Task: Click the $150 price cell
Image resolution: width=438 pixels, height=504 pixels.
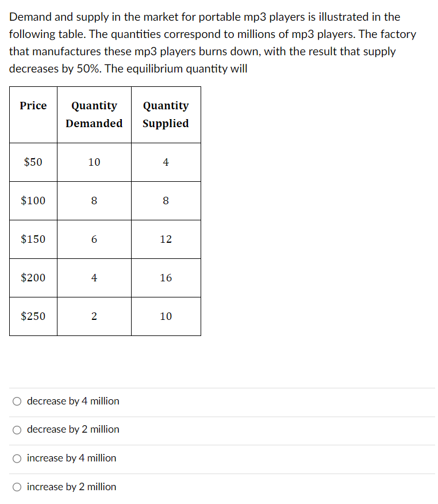Action: 33,239
